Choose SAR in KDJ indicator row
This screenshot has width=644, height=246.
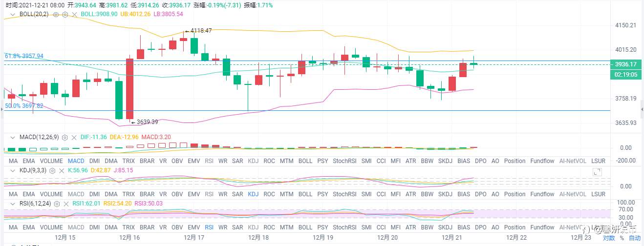tap(237, 194)
